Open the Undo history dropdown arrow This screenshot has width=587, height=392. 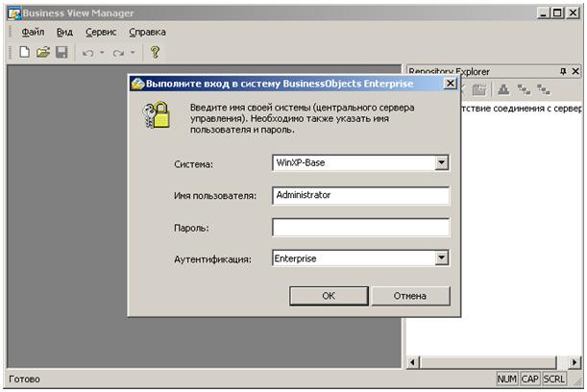(102, 53)
